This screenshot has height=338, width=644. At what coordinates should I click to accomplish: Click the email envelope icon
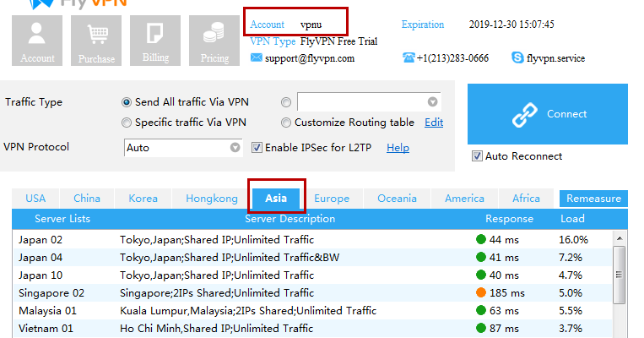[x=257, y=57]
